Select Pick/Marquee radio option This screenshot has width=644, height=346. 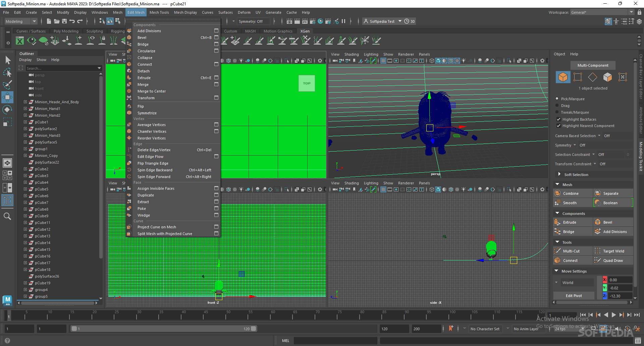pyautogui.click(x=557, y=99)
